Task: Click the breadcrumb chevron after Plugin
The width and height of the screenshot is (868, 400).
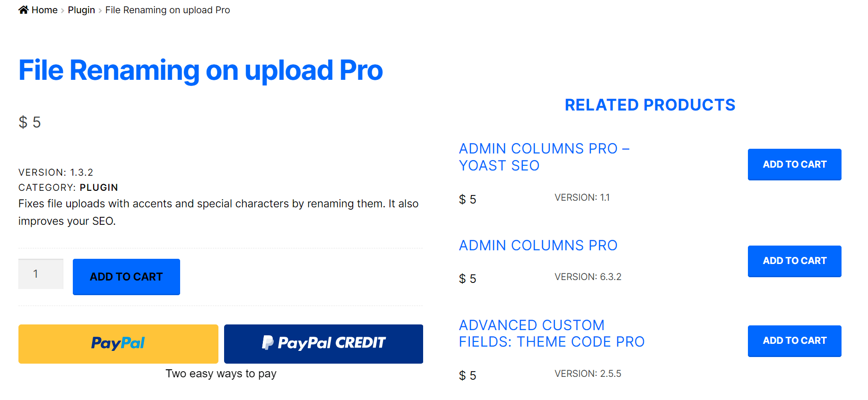Action: click(x=100, y=10)
